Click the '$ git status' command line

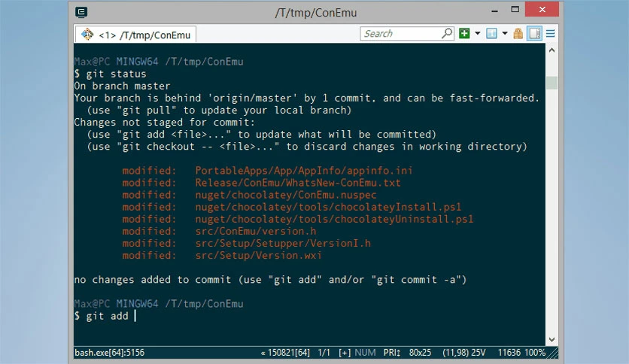coord(111,74)
